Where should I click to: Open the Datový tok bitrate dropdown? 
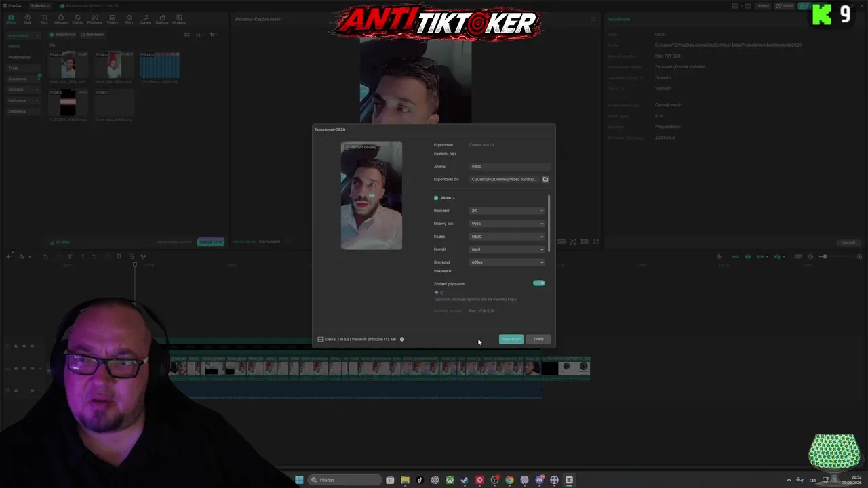point(507,224)
